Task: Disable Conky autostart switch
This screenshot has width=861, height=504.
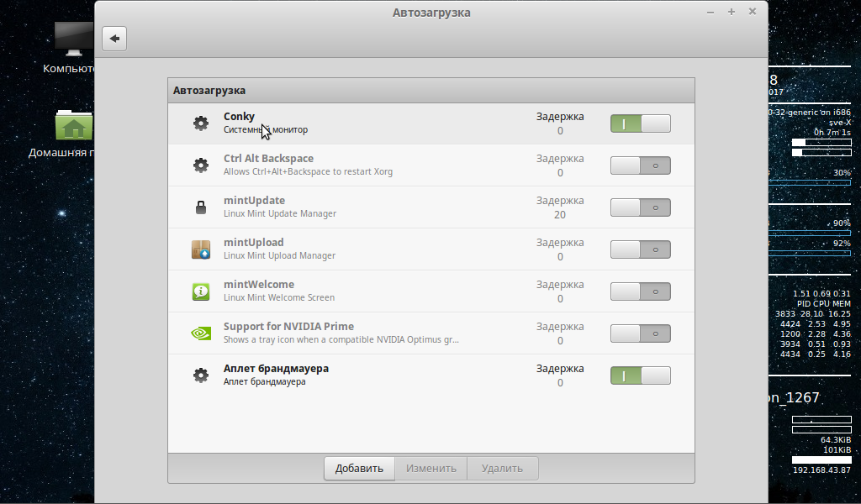Action: (640, 123)
